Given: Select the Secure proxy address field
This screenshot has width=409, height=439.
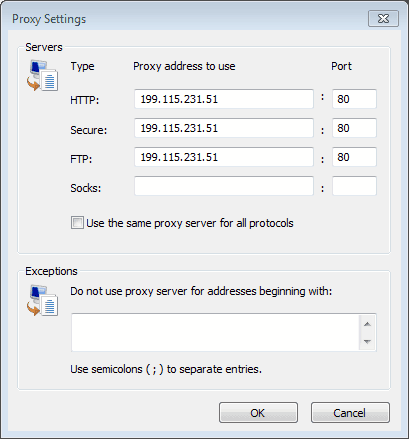Looking at the screenshot, I should tap(224, 128).
